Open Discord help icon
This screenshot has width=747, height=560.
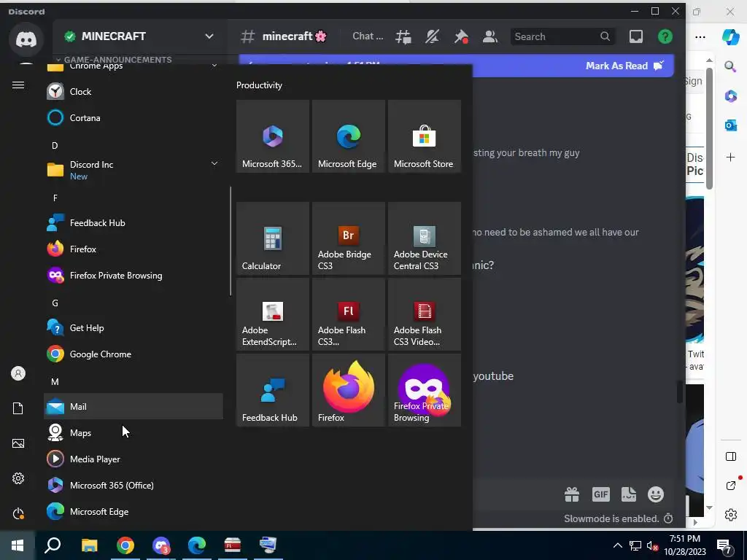click(x=665, y=36)
